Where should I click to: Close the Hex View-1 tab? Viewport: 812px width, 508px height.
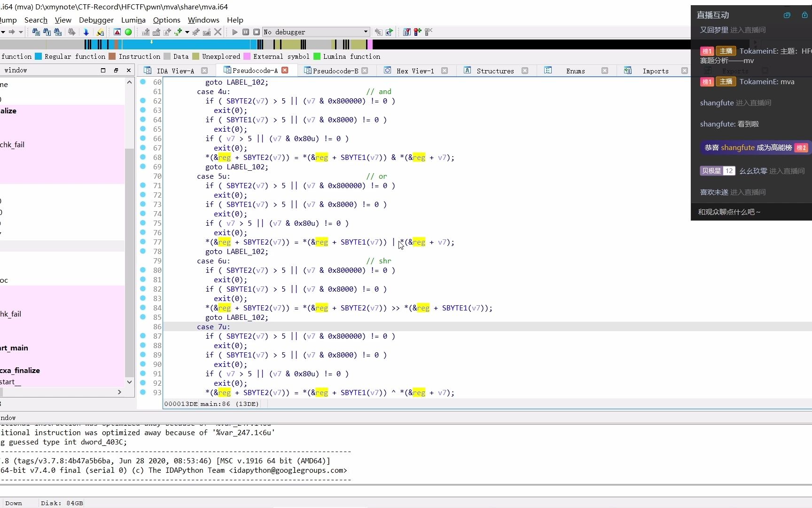(x=445, y=71)
